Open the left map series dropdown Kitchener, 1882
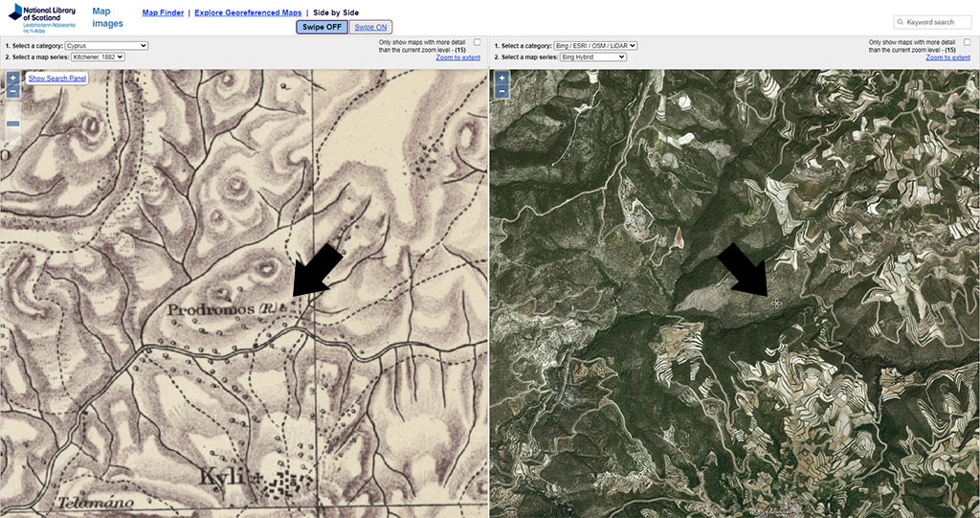 (98, 56)
